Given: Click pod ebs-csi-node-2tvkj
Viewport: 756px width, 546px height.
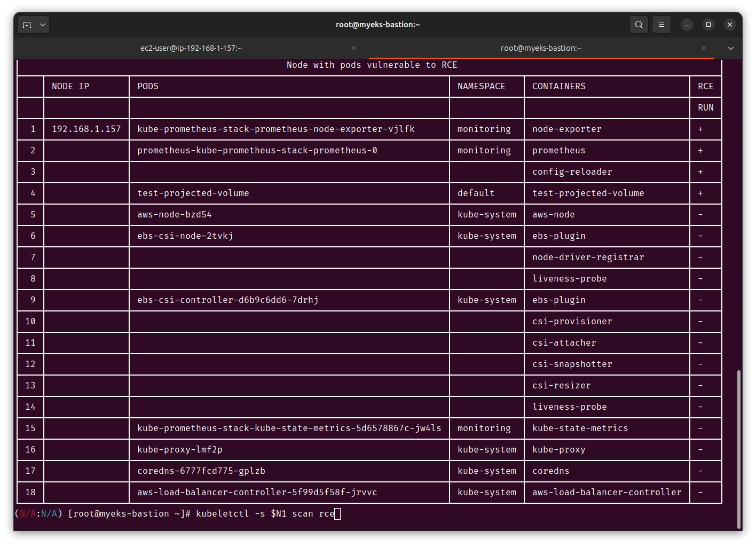Looking at the screenshot, I should (x=185, y=236).
